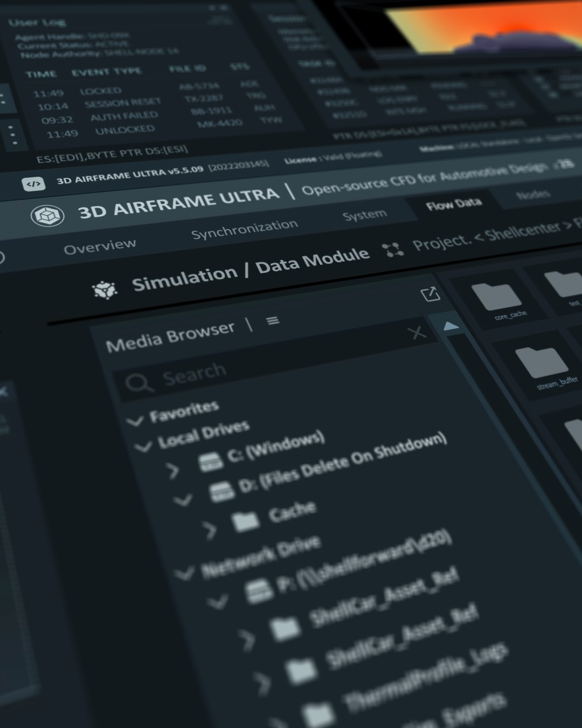Click the P: network drive icon

click(x=259, y=591)
